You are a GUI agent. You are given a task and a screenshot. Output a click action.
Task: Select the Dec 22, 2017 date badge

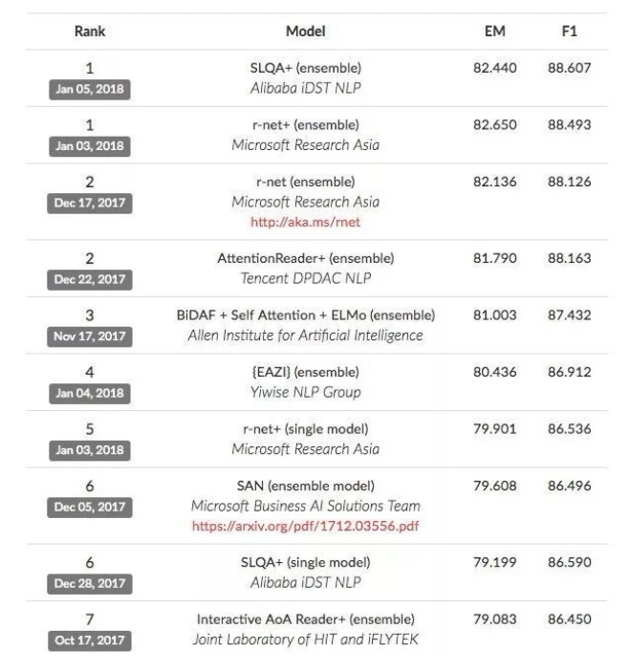(90, 279)
